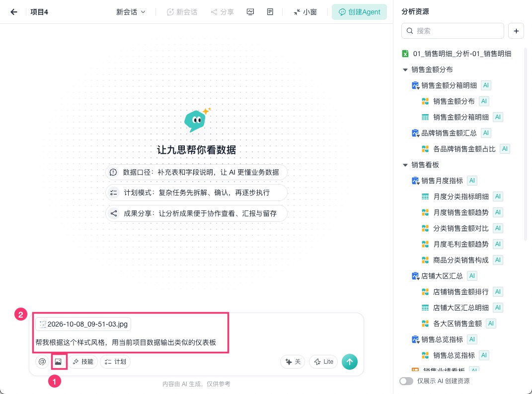532x394 pixels.
Task: Click the AI tag beside 各大区销售金额
Action: click(x=491, y=324)
